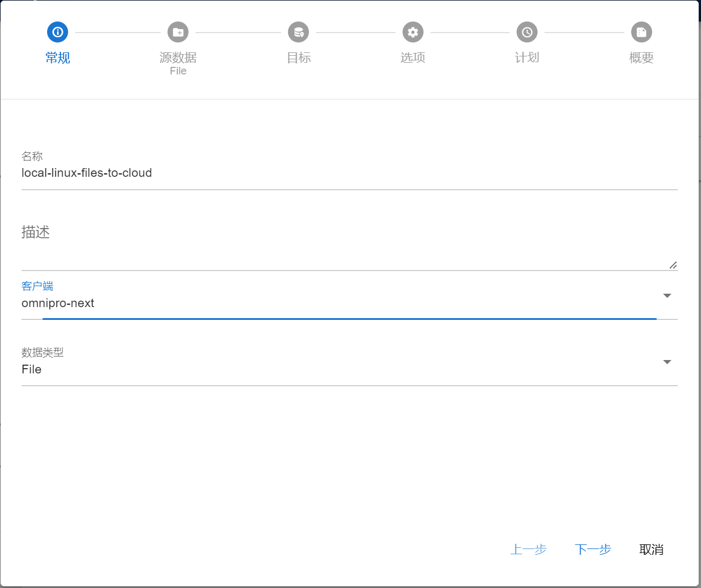The height and width of the screenshot is (588, 701).
Task: Select the 常规 step label
Action: (x=58, y=58)
